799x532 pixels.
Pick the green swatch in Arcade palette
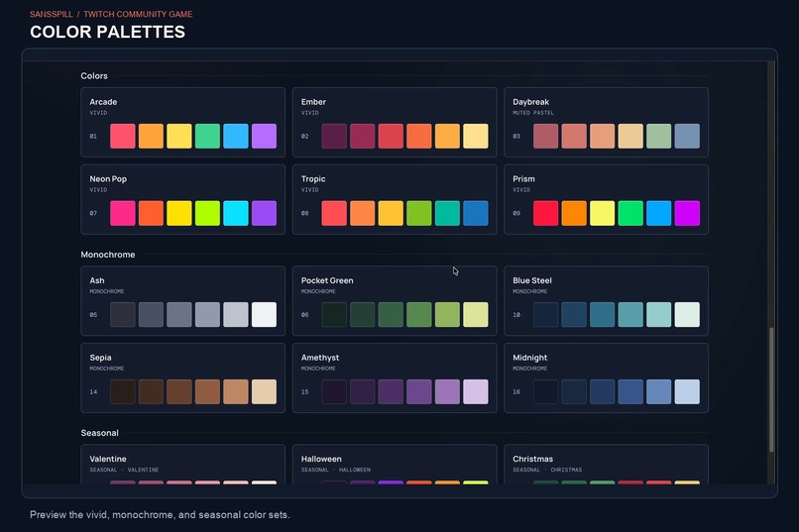[x=207, y=136]
